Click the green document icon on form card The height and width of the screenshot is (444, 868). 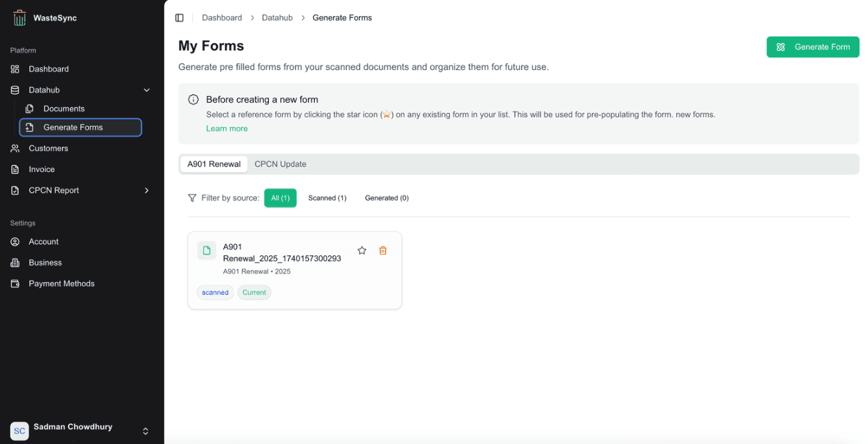tap(207, 251)
